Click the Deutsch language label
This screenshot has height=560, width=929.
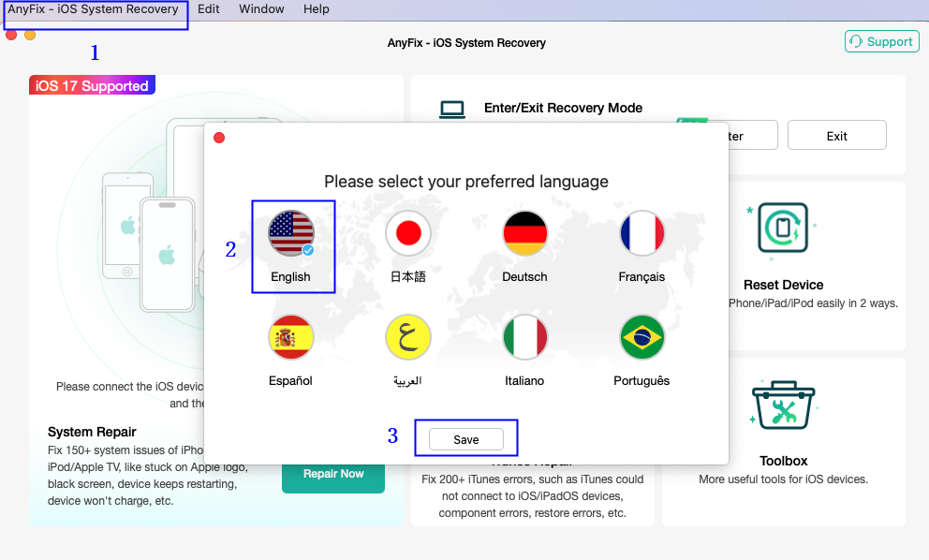click(x=524, y=277)
